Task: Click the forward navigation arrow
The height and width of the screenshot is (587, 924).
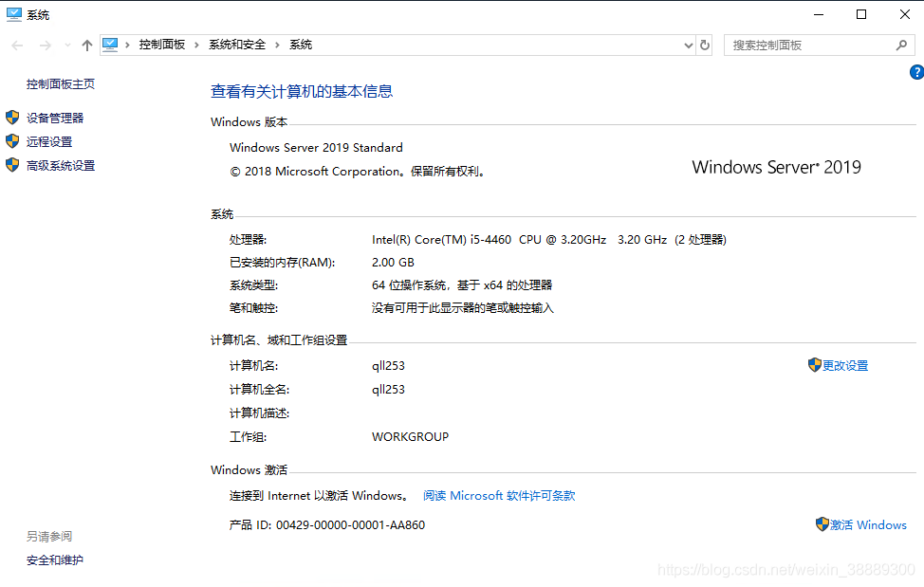Action: click(x=45, y=45)
